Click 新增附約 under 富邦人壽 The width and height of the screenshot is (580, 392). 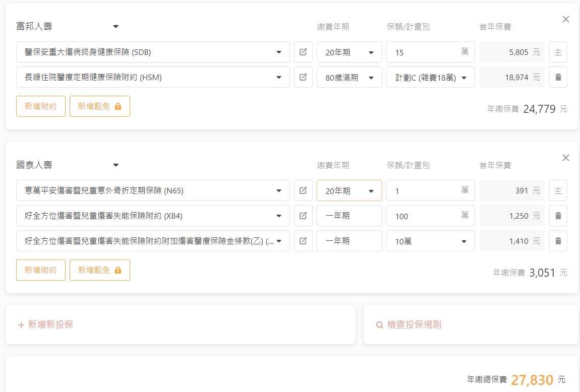tap(41, 106)
